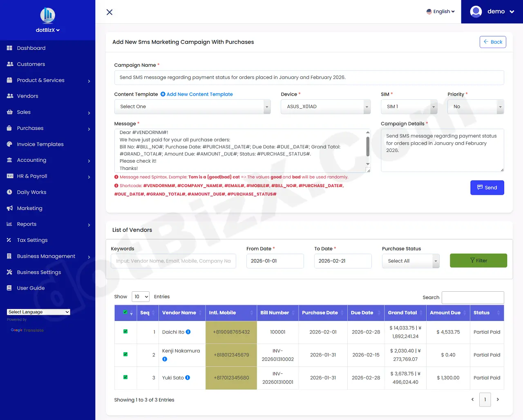This screenshot has height=420, width=523.
Task: Deselect the checkbox for Yuki Sato
Action: point(125,378)
